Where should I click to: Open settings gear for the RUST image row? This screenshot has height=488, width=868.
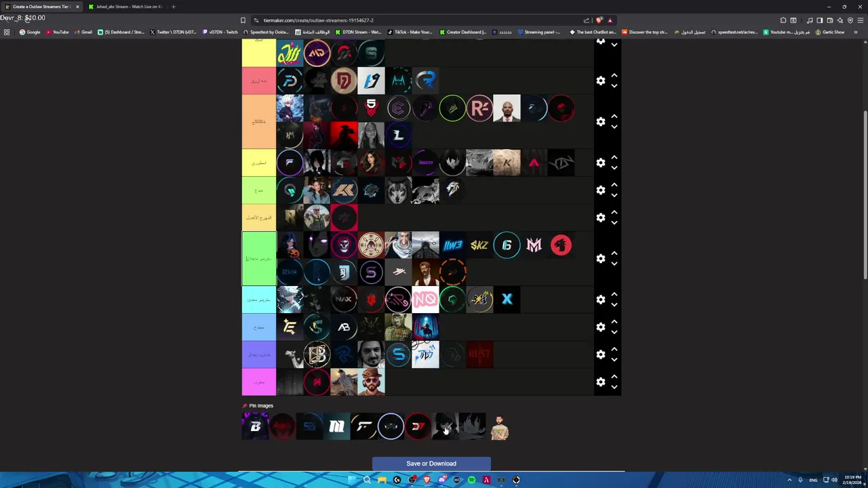[600, 354]
